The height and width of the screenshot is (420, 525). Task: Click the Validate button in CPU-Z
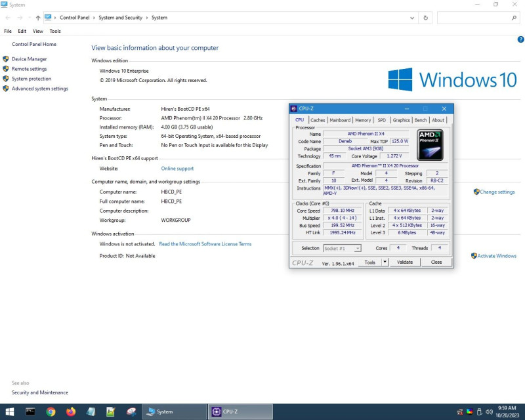[x=405, y=262]
